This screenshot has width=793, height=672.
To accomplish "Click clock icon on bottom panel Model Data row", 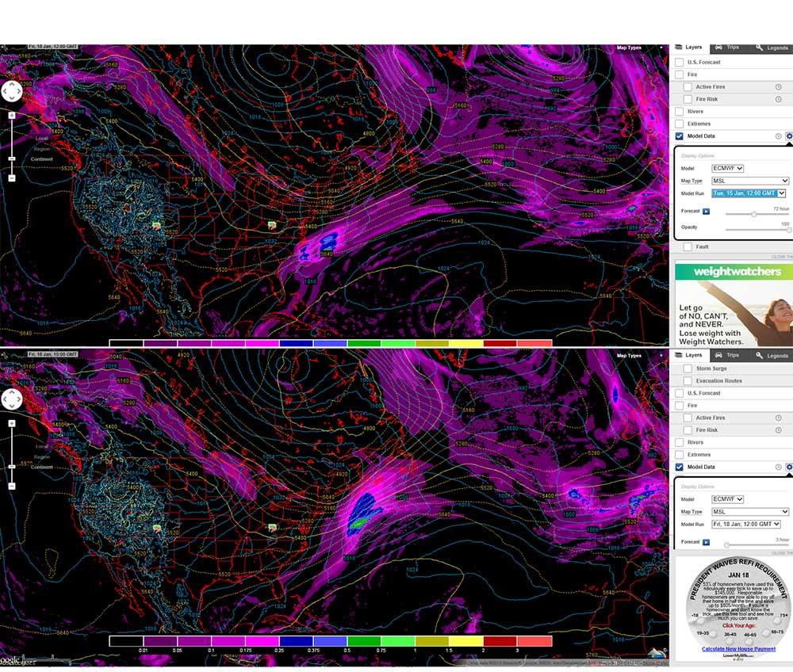I will [x=779, y=468].
